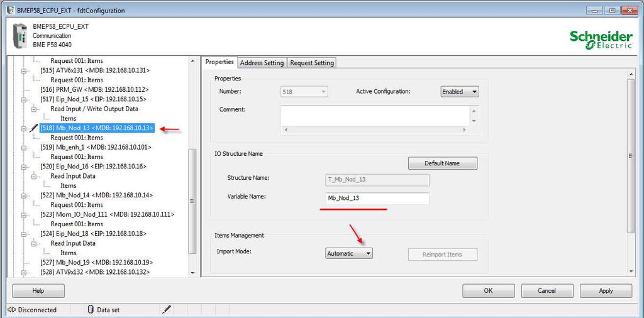Select Request 001: Items under Mom_IO_Nod_111
The height and width of the screenshot is (318, 644).
pyautogui.click(x=76, y=224)
